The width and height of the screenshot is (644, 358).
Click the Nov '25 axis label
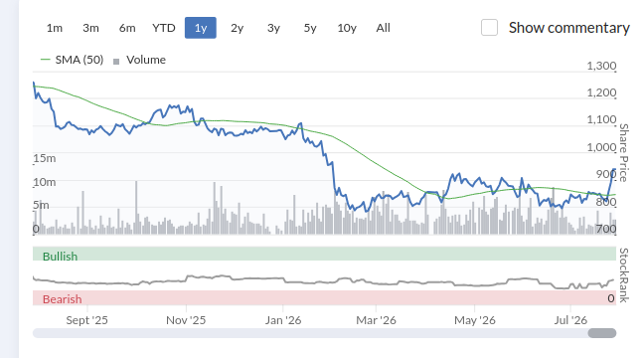click(186, 320)
